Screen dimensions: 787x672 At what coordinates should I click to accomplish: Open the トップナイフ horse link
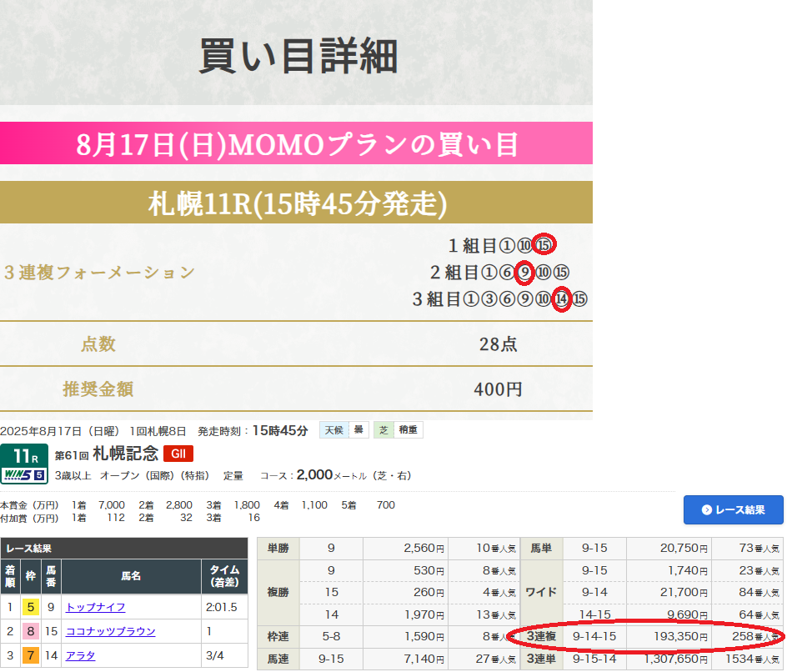[96, 607]
